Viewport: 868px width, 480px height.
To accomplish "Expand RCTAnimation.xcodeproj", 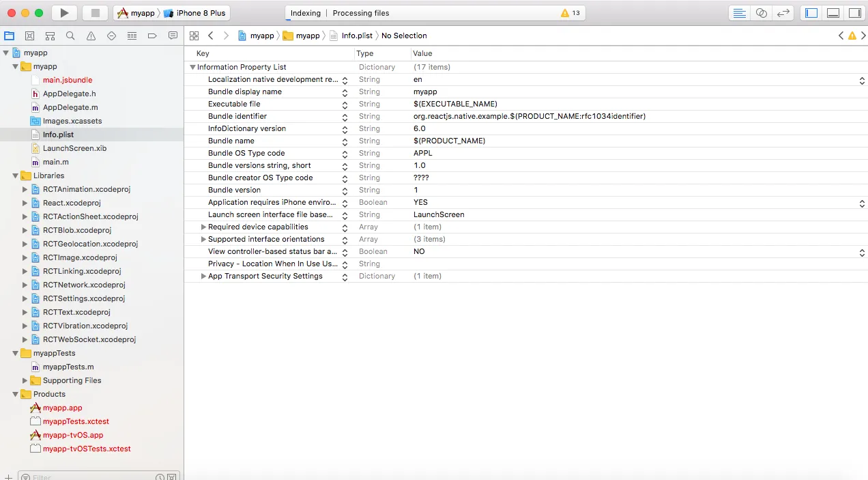I will tap(25, 189).
